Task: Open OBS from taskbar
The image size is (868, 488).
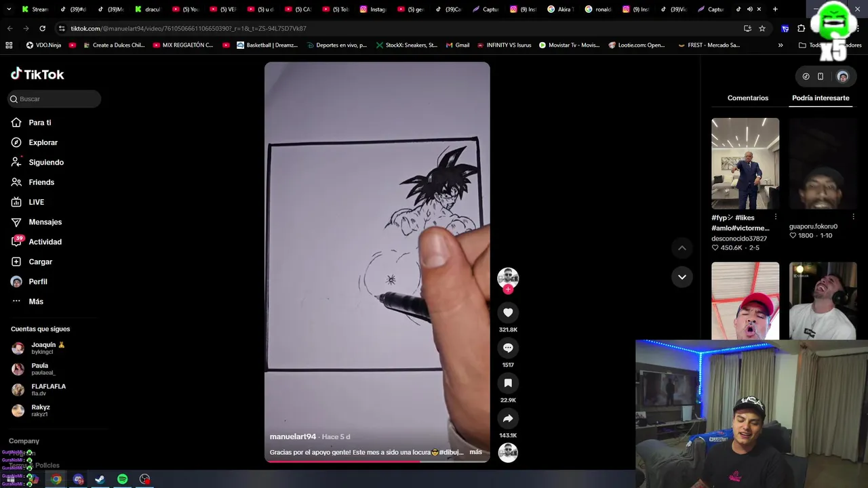Action: coord(144,479)
